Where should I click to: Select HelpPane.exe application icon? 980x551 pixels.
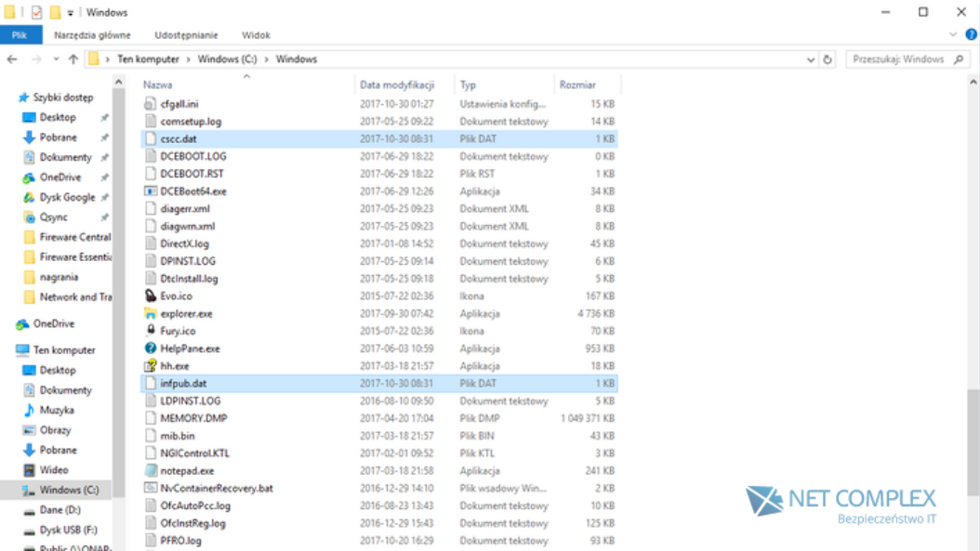pos(150,348)
